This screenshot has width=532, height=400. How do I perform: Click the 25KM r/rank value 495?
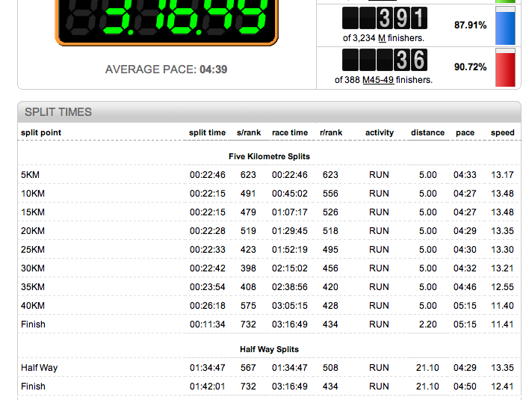click(330, 250)
